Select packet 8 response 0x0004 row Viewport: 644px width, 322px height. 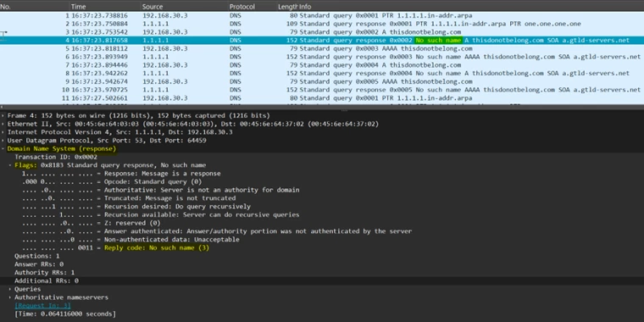click(x=322, y=73)
